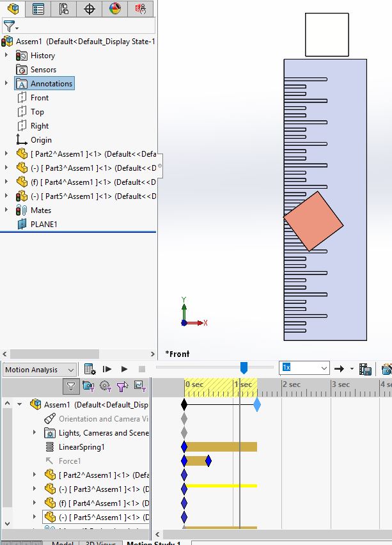
Task: Click the feature tree scrollbar right arrow
Action: coord(153,354)
